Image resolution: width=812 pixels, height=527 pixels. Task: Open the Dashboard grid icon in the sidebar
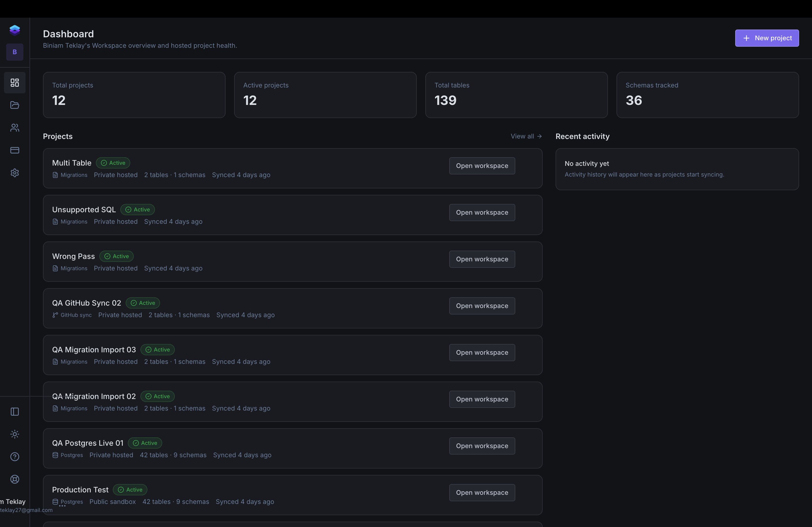14,82
